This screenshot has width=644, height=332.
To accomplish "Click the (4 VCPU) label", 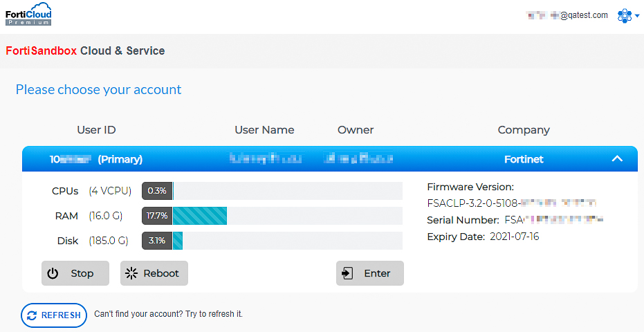I will pos(110,191).
